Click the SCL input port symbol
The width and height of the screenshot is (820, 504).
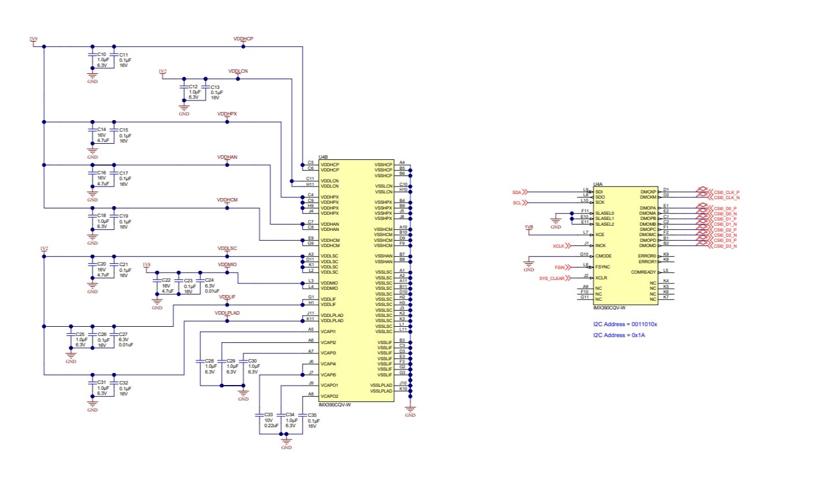[520, 203]
